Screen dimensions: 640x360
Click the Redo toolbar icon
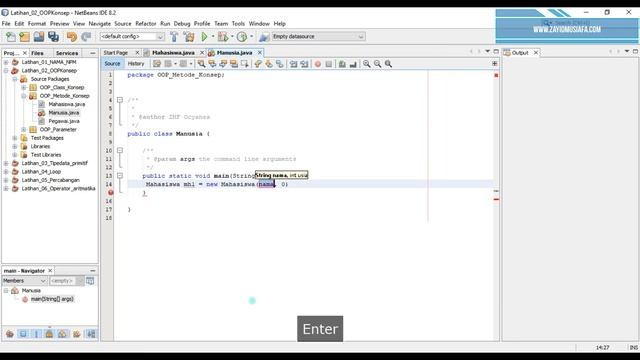pyautogui.click(x=86, y=37)
